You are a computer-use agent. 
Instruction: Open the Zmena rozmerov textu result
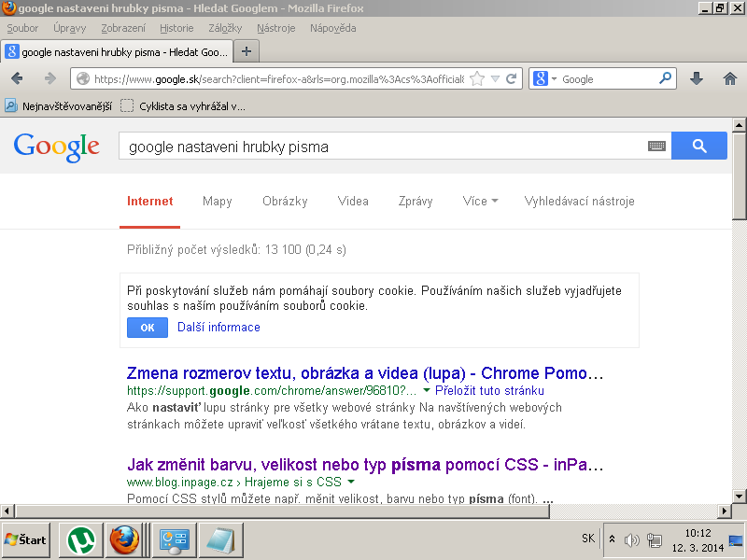(x=365, y=372)
